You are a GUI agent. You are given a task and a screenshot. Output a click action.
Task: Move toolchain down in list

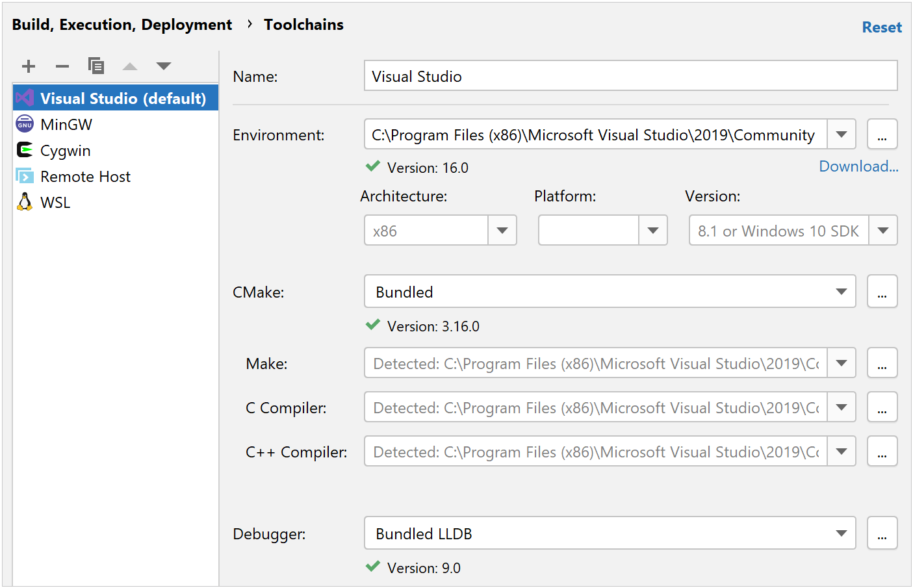coord(164,66)
